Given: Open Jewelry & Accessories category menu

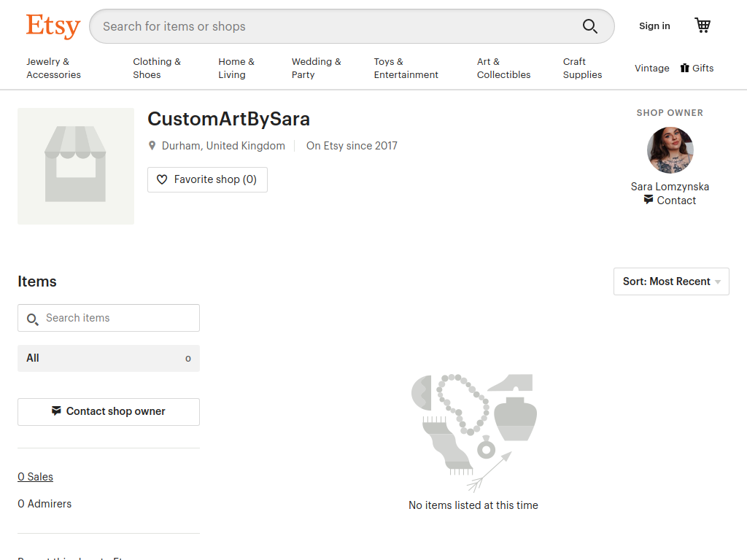Looking at the screenshot, I should pos(53,68).
